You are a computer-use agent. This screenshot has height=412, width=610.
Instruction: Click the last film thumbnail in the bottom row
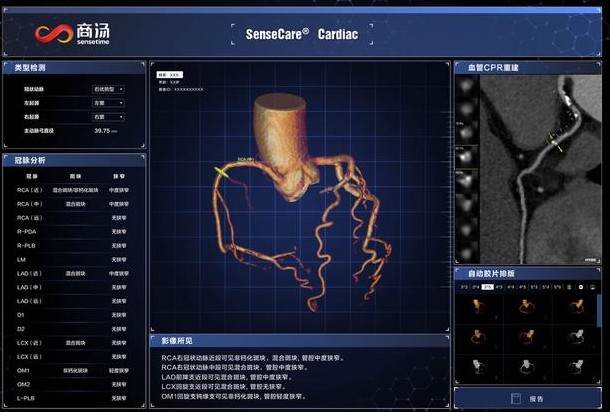[575, 368]
